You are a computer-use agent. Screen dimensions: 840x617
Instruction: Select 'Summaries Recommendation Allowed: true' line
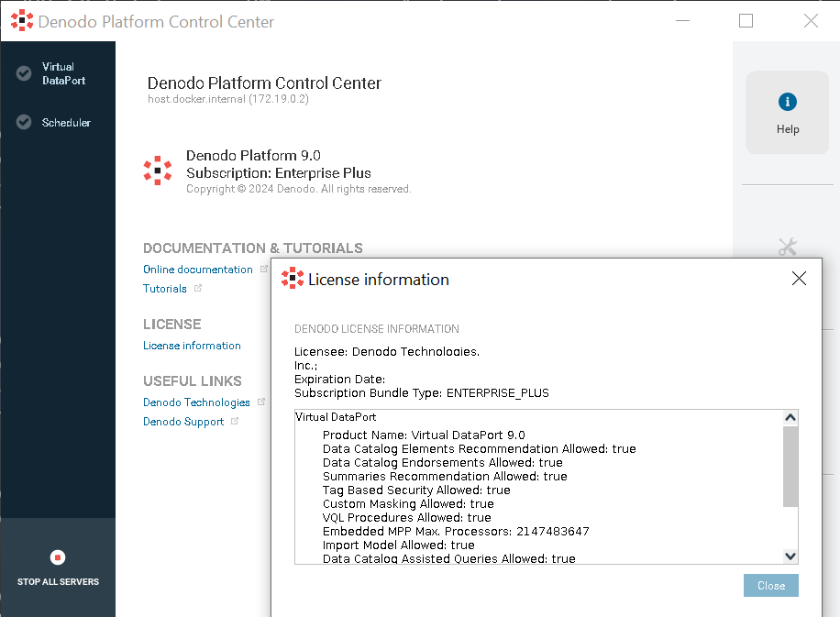(x=445, y=477)
